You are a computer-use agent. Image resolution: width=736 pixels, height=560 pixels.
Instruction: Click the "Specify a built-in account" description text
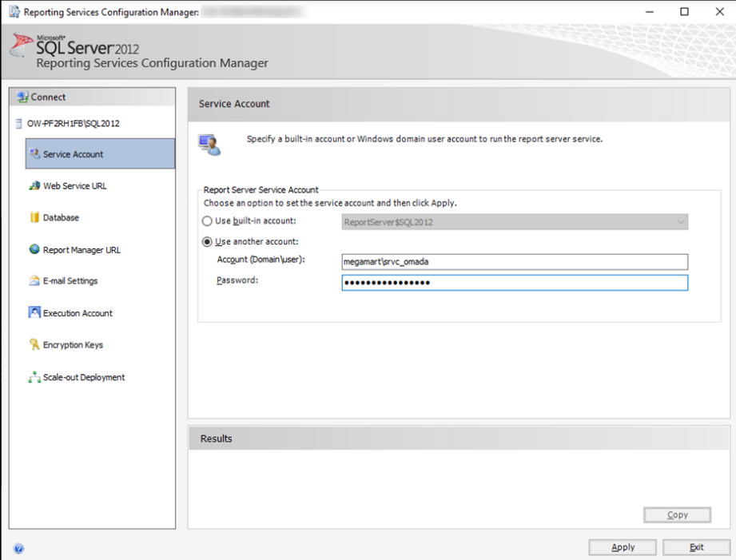point(425,139)
